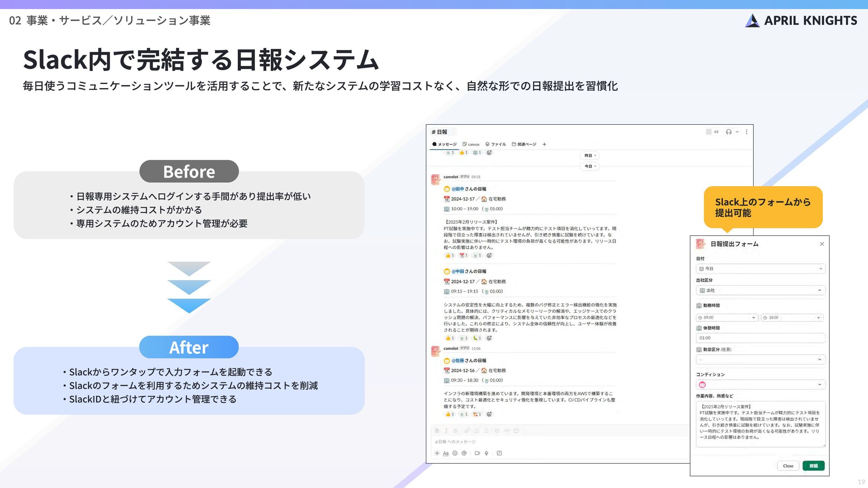Click the camelot timestamp 09:31
Image resolution: width=868 pixels, height=488 pixels.
[476, 177]
